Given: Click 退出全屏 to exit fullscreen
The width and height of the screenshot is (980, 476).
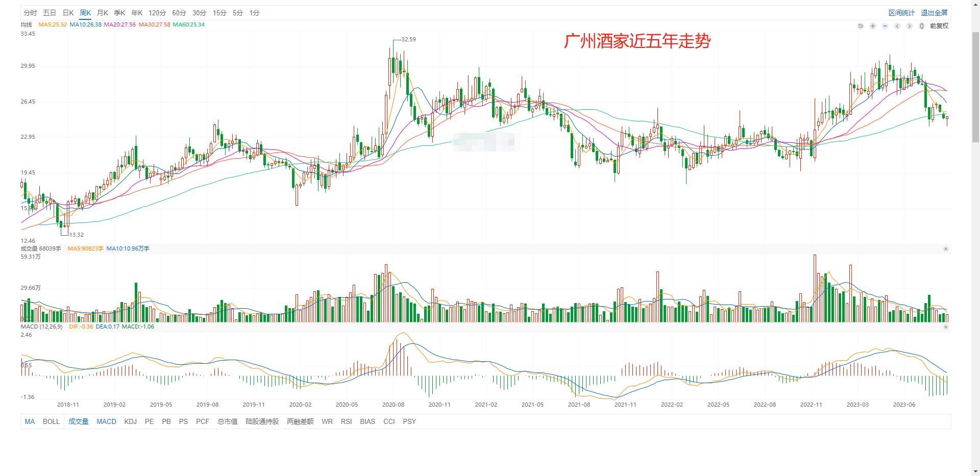Looking at the screenshot, I should [934, 12].
